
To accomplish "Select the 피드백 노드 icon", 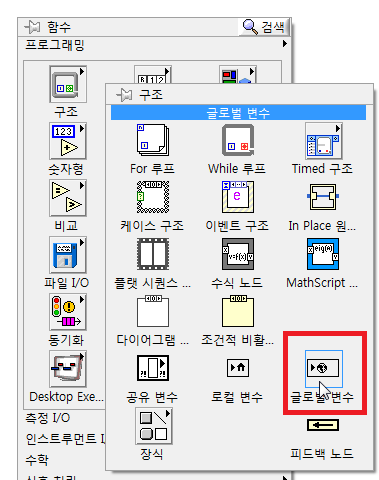I will tap(323, 425).
